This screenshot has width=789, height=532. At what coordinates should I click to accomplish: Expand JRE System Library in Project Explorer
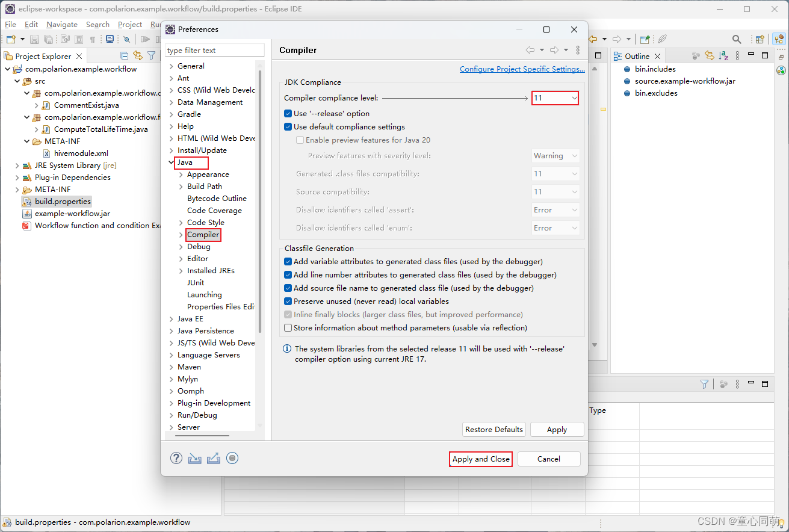[x=17, y=165]
